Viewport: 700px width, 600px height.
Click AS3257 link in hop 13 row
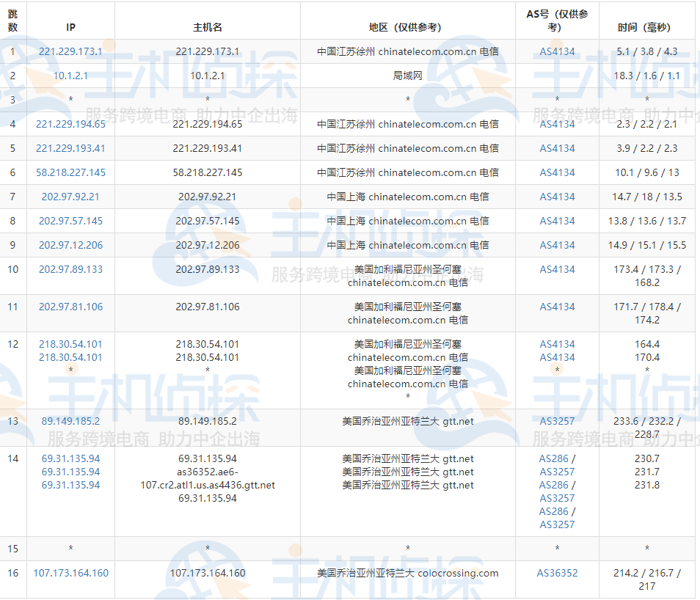coord(556,421)
